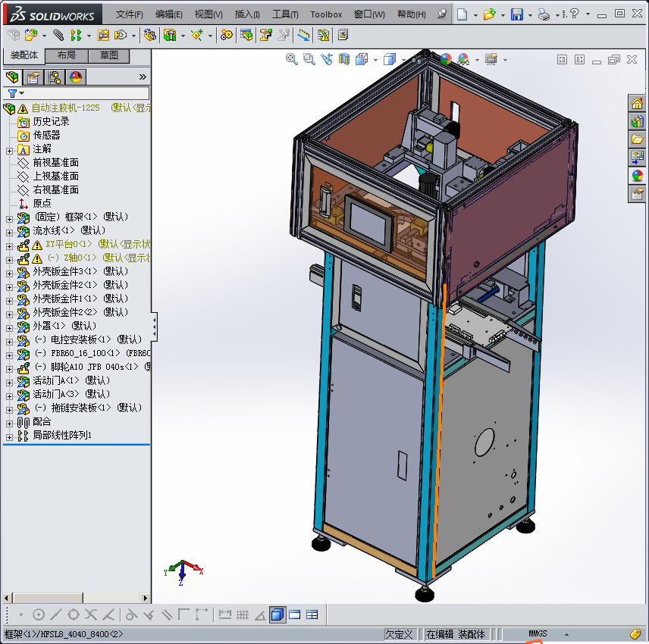This screenshot has width=649, height=644.
Task: Click the Linear Component Pattern icon
Action: pos(76,35)
